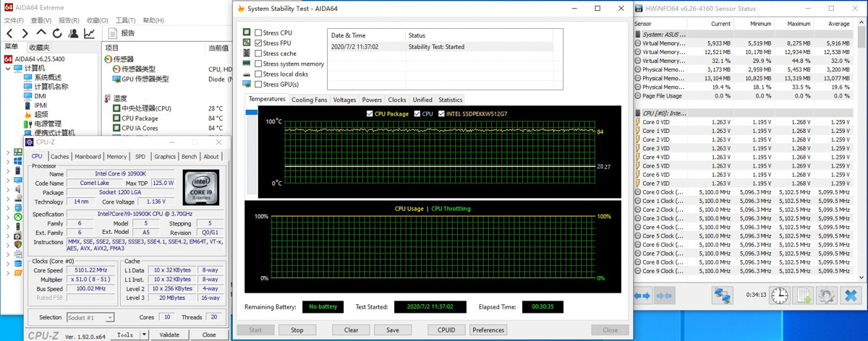Open the About tab in CPU-Z

pyautogui.click(x=211, y=156)
